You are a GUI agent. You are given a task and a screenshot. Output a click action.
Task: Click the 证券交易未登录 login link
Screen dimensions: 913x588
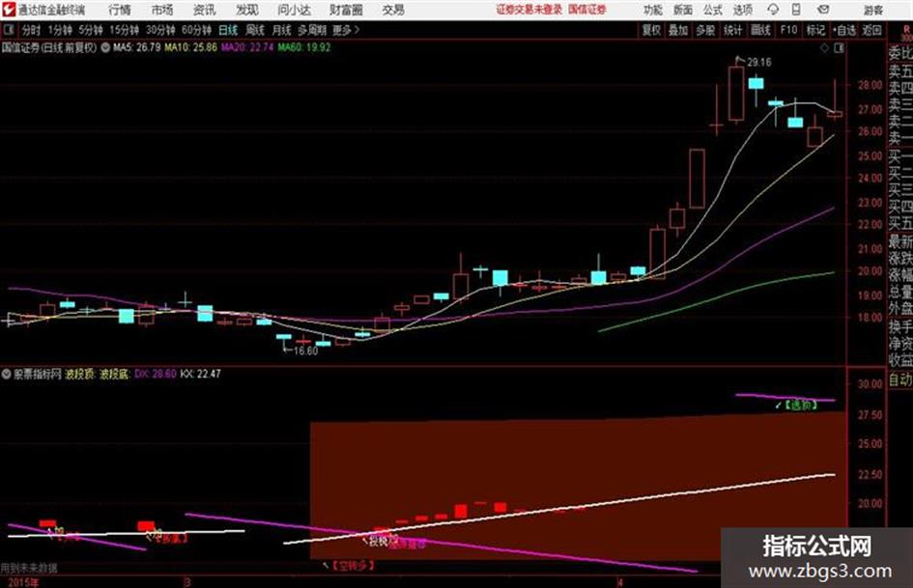click(x=529, y=10)
